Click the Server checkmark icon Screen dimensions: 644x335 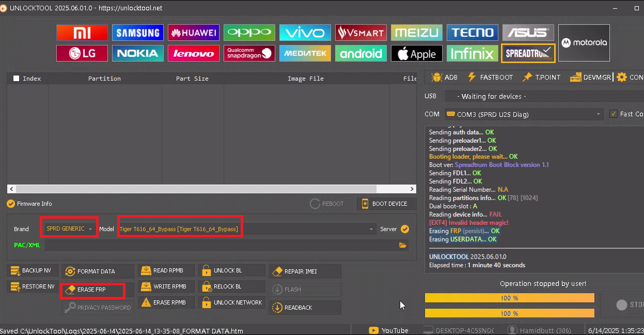tap(405, 229)
